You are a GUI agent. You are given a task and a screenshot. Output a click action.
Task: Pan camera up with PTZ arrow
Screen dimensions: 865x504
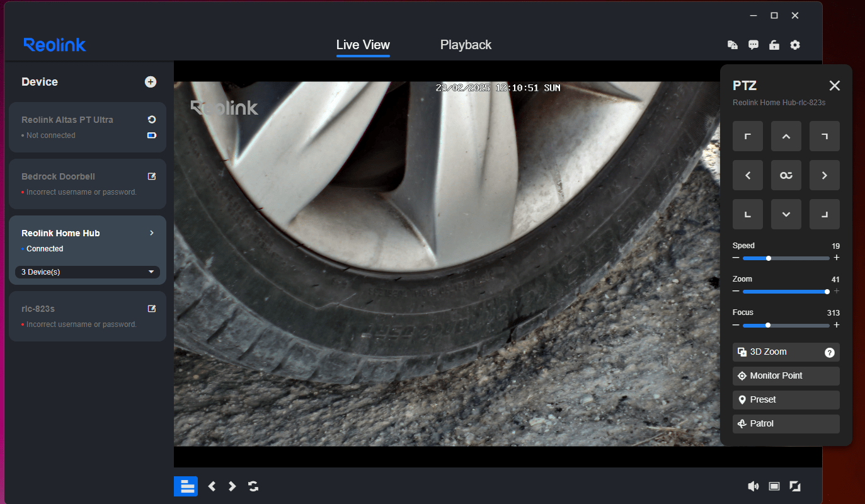[786, 136]
